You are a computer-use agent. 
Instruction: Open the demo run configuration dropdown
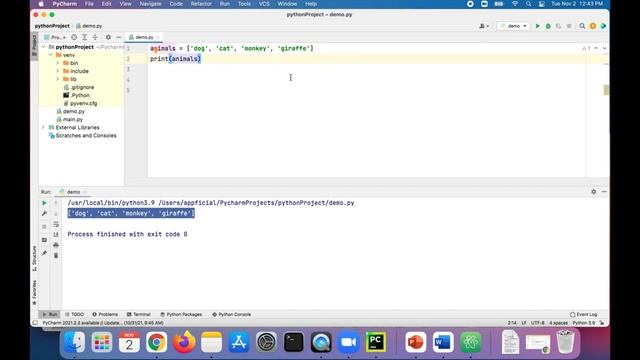[513, 26]
